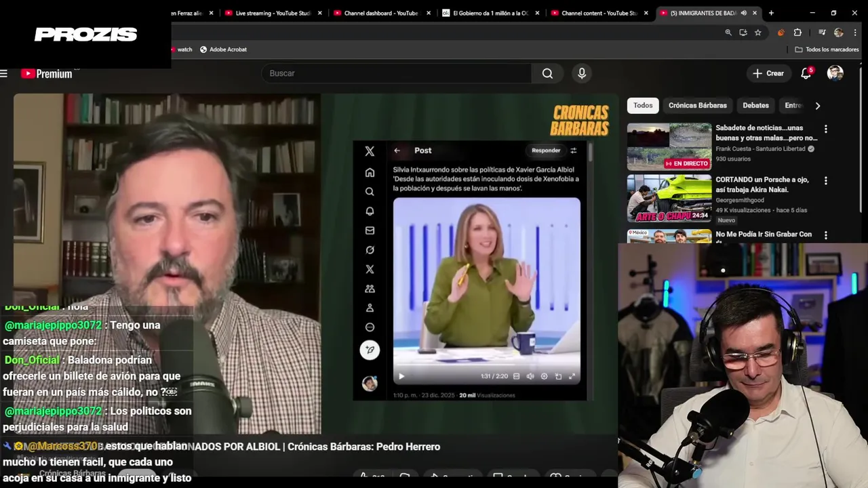Toggle captions on embedded X video
Viewport: 868px width, 488px height.
coord(516,376)
